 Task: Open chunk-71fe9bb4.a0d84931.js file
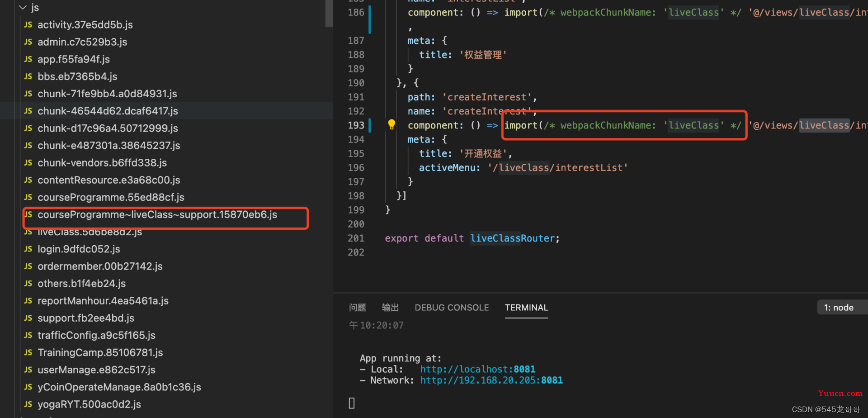point(107,94)
